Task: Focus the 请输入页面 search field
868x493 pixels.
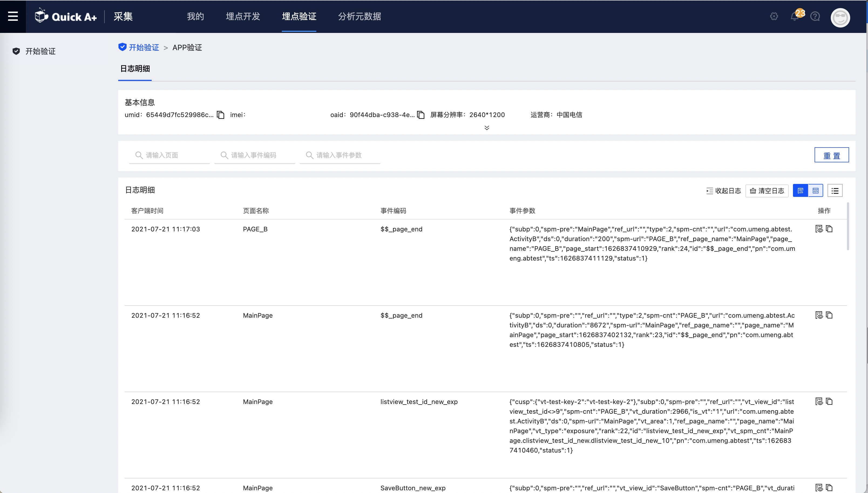Action: [169, 155]
